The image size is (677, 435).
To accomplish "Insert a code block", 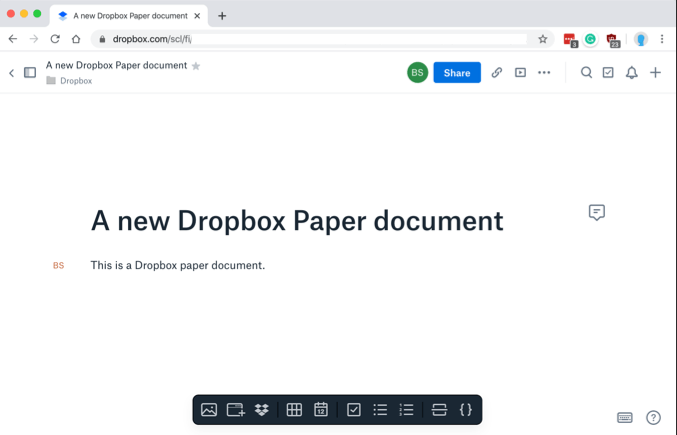I will point(466,410).
